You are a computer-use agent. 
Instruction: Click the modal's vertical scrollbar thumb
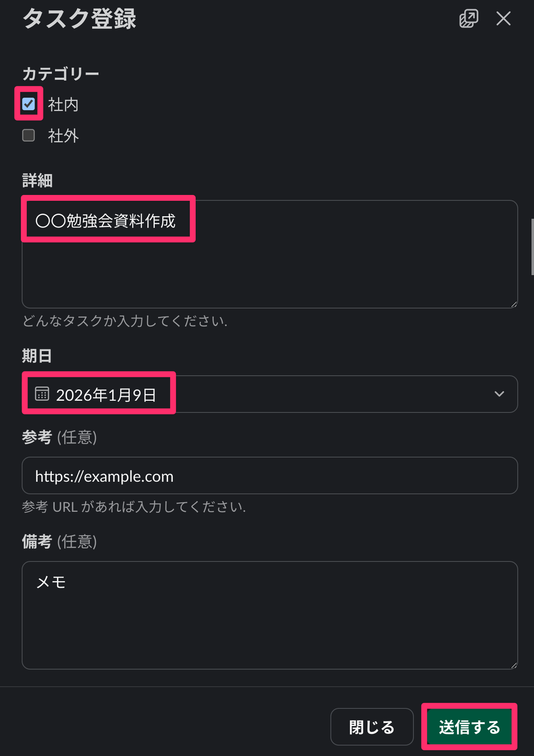click(532, 246)
